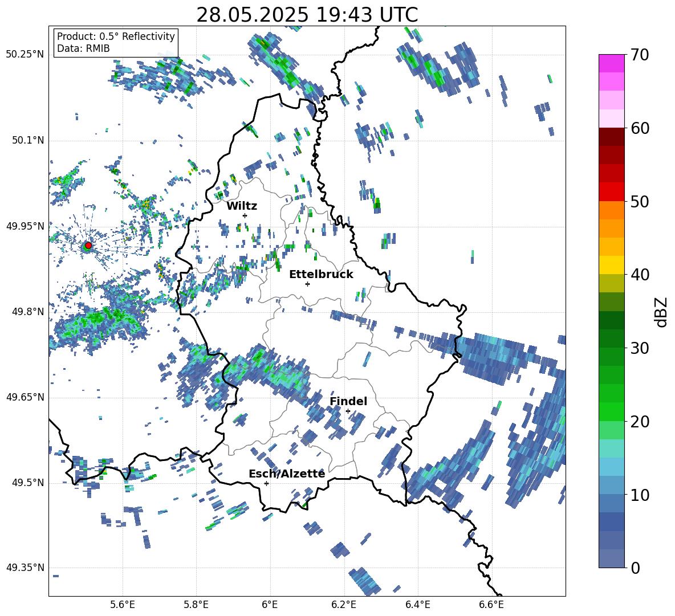Click the 40 colorbar tick label
The height and width of the screenshot is (616, 675).
tap(640, 275)
